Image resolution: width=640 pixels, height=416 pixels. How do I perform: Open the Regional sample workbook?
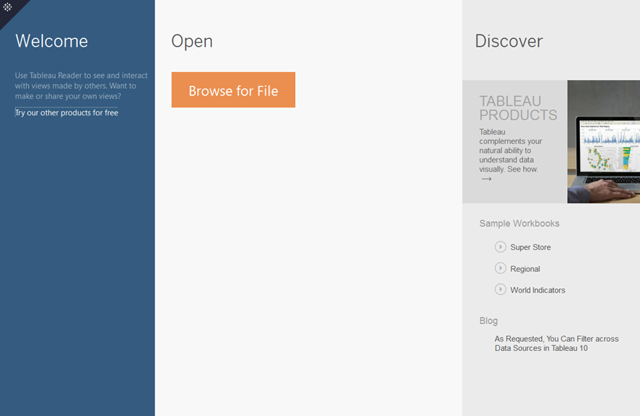[525, 269]
